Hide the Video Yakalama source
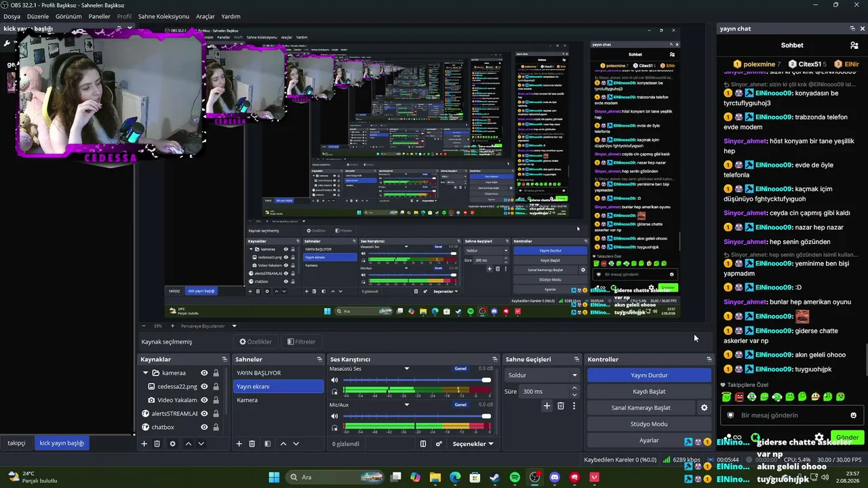Viewport: 868px width, 488px height. [204, 400]
